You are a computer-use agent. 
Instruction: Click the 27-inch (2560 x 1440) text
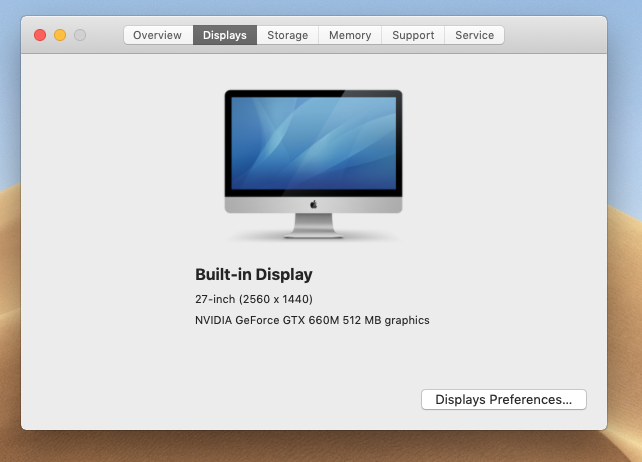(254, 299)
